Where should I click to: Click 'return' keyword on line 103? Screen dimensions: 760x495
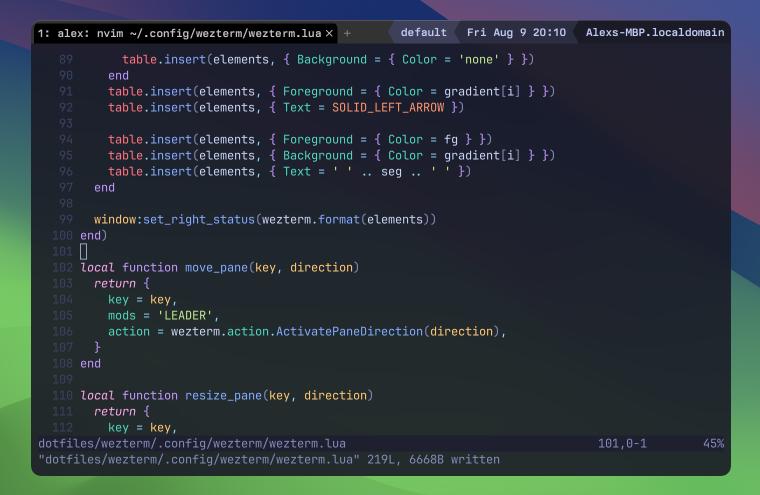(x=114, y=284)
